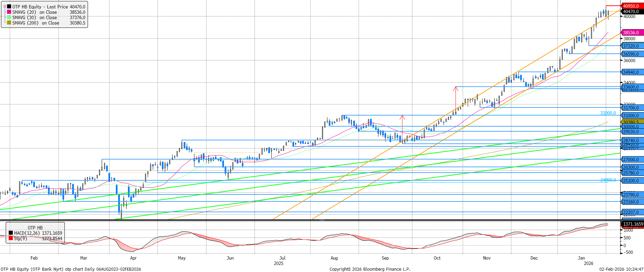Click the red Sig(9) legend swatch
Screen dimensions: 644x272
point(11,238)
